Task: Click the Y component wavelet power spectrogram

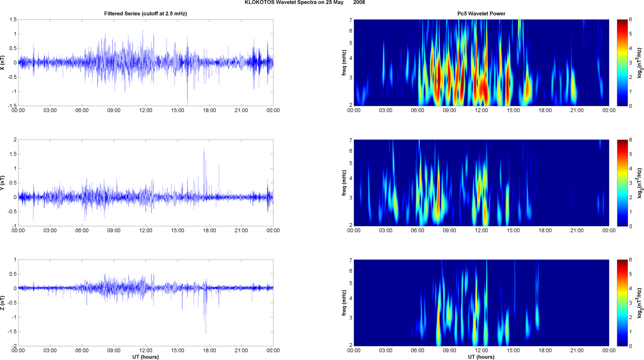Action: [481, 183]
